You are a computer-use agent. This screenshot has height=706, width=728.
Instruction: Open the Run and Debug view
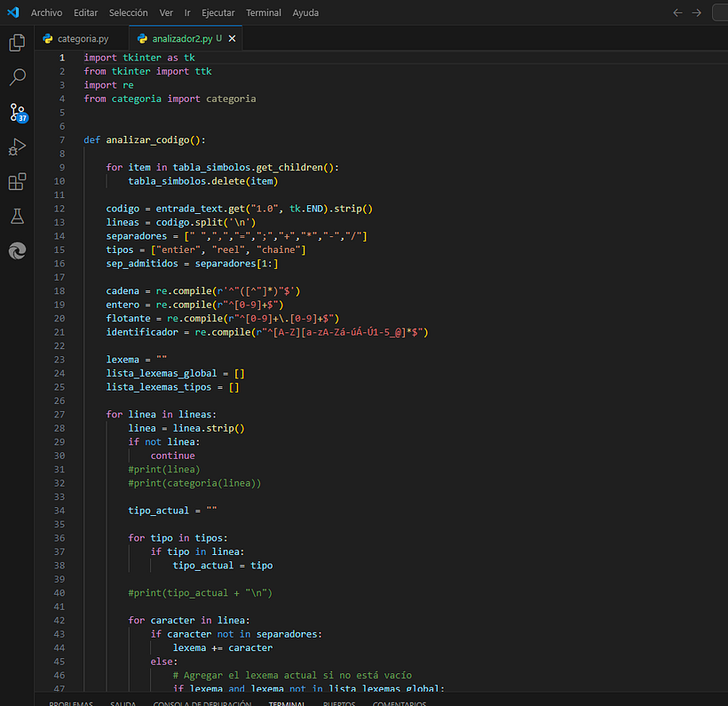coord(17,147)
